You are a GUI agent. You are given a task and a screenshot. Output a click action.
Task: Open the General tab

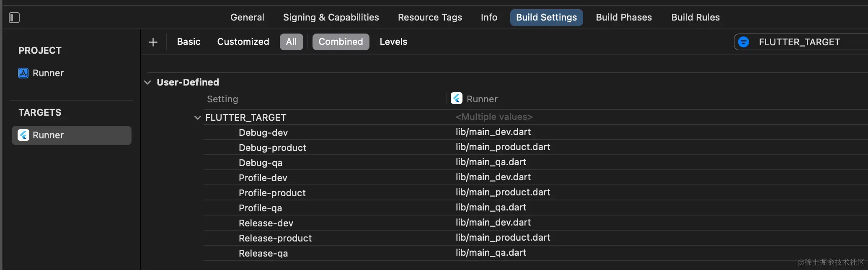pos(247,18)
